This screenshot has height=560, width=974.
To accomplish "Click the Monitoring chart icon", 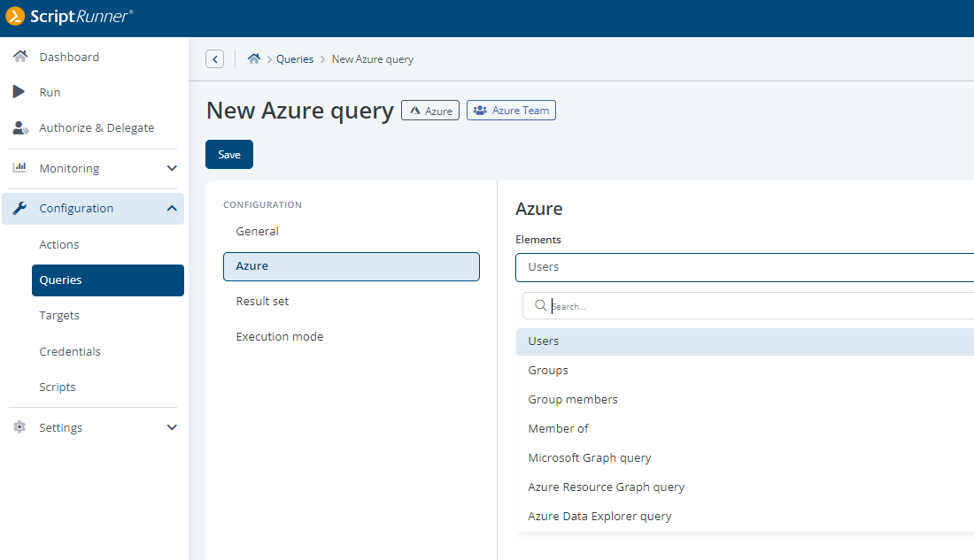I will tap(19, 167).
